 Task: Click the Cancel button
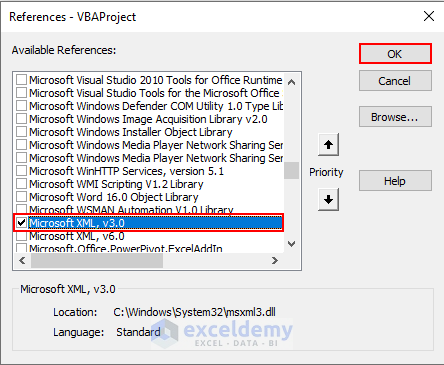coord(395,81)
